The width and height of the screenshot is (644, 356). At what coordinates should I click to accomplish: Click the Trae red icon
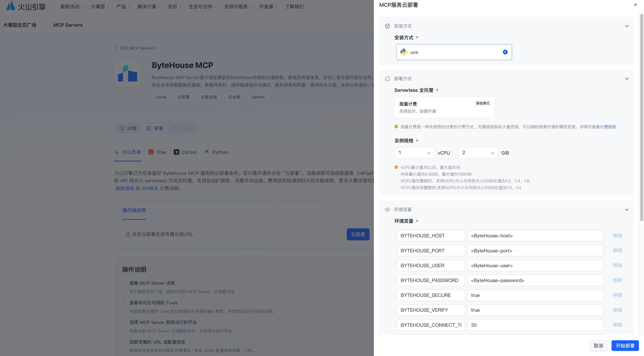151,152
